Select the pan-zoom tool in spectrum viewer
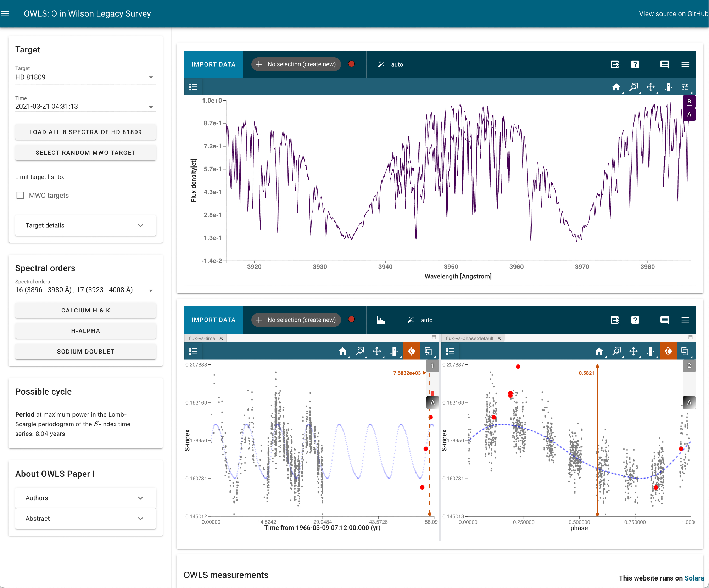Screen dimensions: 709x588 pos(651,87)
